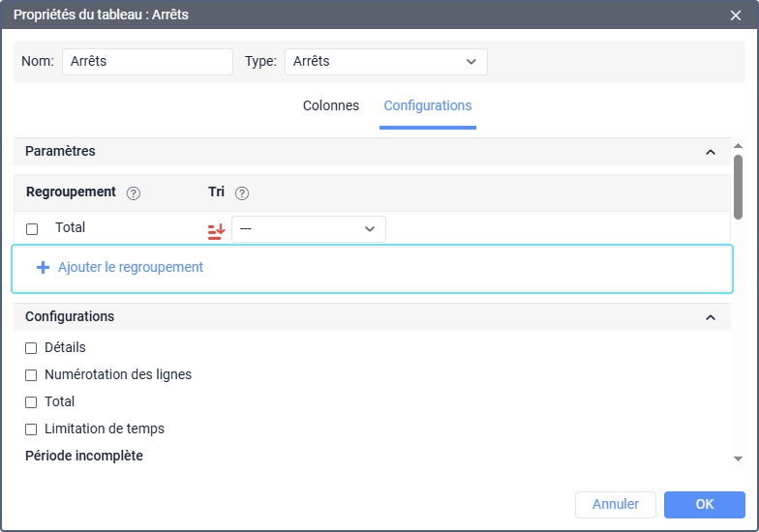Viewport: 759px width, 532px height.
Task: Click scrollbar down arrow
Action: (738, 458)
